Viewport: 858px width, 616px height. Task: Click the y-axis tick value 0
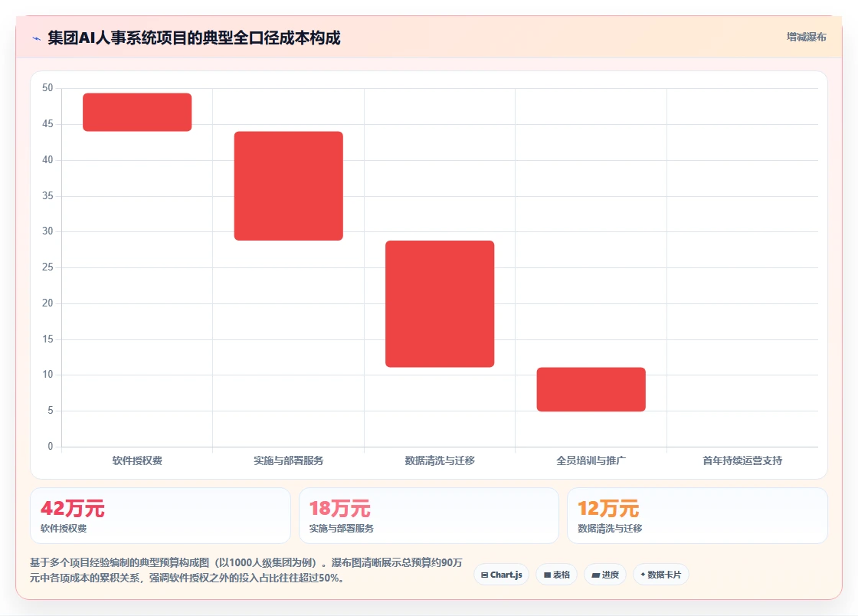pyautogui.click(x=51, y=447)
